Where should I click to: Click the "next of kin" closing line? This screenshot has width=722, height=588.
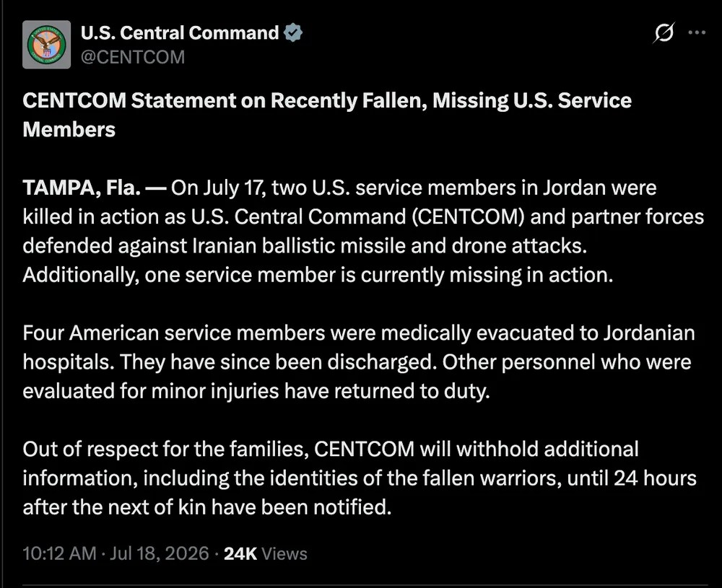coord(206,507)
